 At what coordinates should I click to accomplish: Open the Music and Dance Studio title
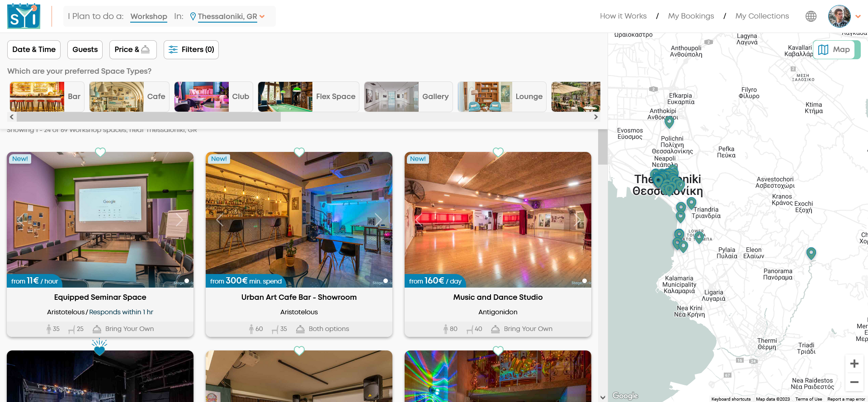coord(498,297)
